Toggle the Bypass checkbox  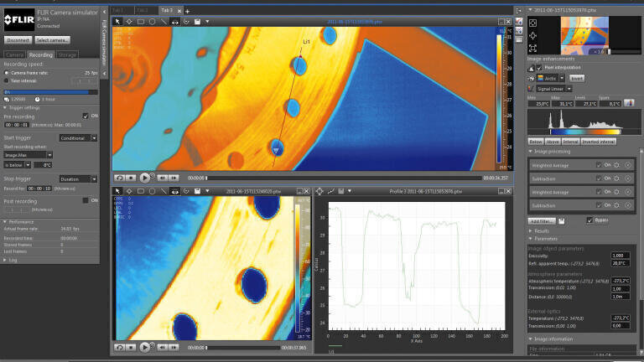point(589,220)
